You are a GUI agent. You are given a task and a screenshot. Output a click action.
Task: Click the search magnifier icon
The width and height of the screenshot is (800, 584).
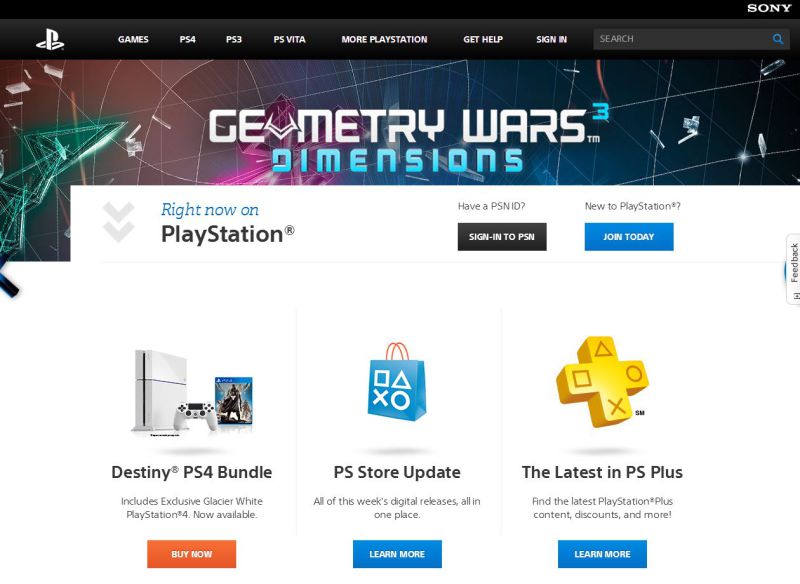coord(778,39)
